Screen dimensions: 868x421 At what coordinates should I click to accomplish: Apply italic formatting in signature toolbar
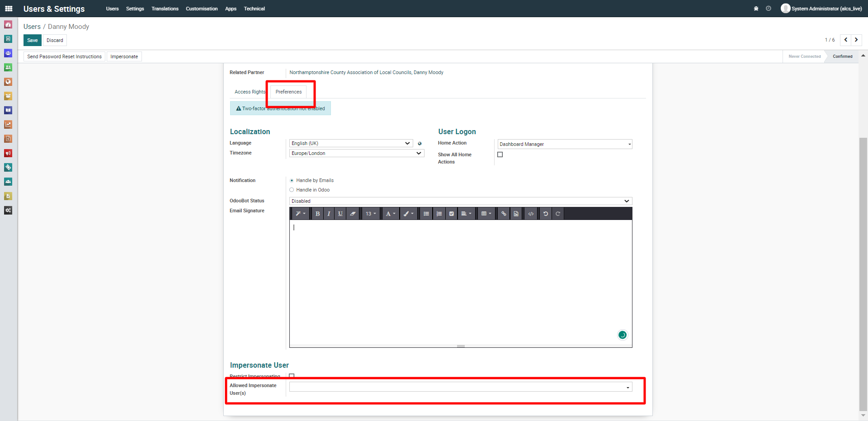[329, 214]
